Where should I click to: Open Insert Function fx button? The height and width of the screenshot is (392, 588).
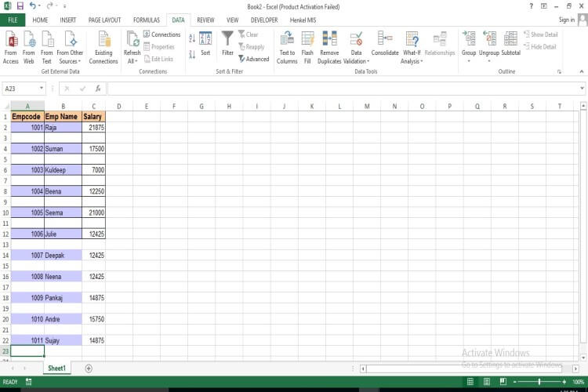click(98, 89)
